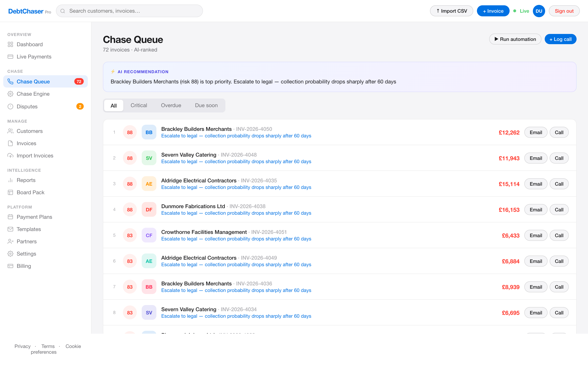588x368 pixels.
Task: Click the Import CSV button
Action: [x=451, y=11]
